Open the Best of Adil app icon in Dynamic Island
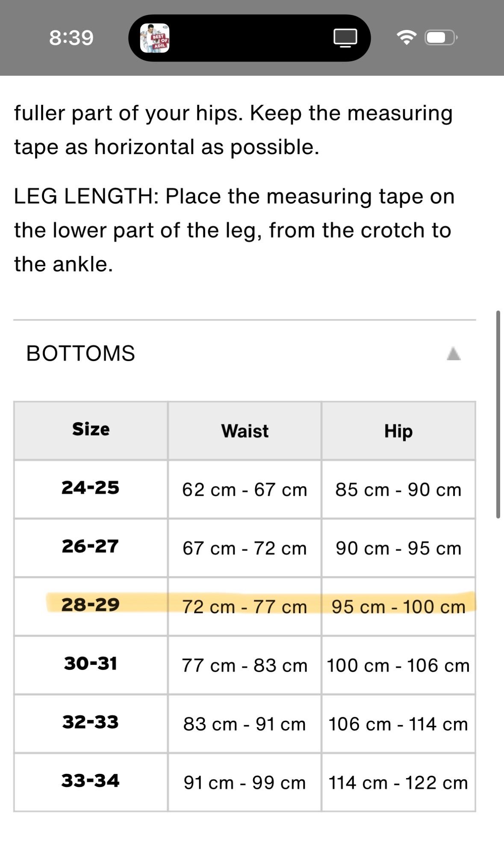504x841 pixels. click(x=155, y=38)
